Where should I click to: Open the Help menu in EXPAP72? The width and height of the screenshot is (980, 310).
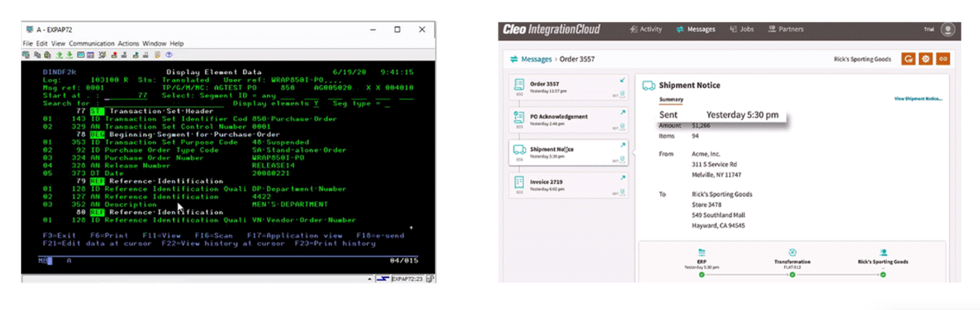[x=176, y=43]
